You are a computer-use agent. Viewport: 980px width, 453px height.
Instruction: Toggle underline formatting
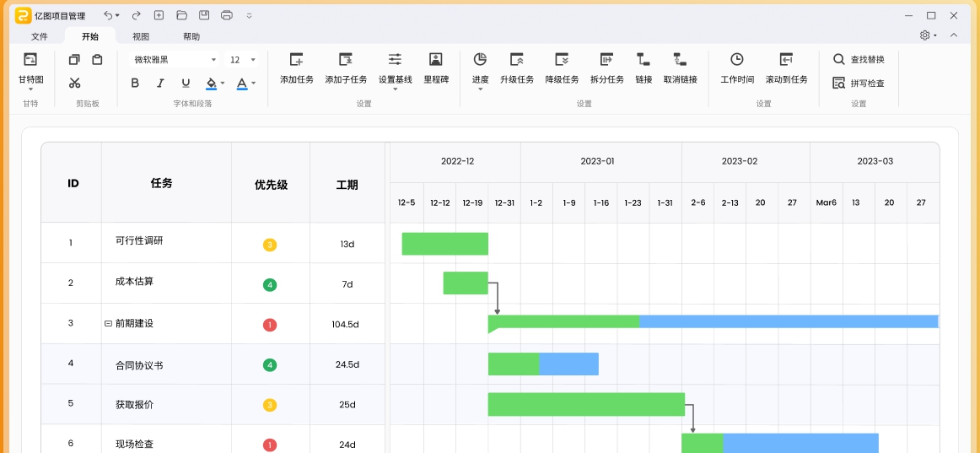(186, 84)
